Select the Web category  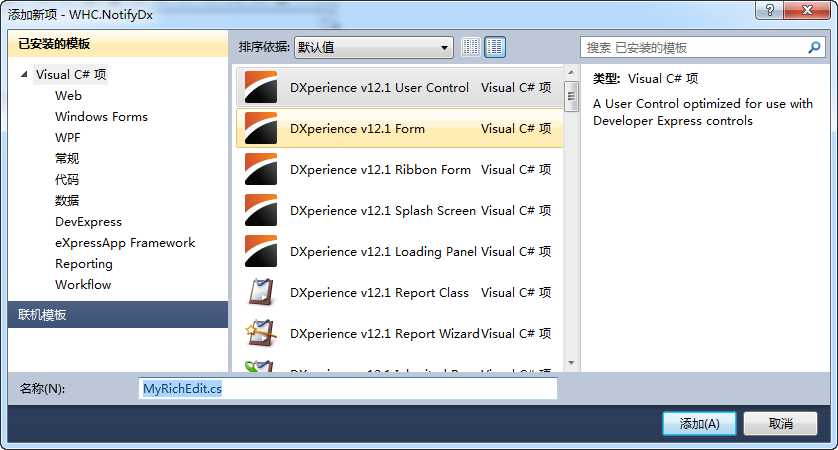click(x=68, y=96)
